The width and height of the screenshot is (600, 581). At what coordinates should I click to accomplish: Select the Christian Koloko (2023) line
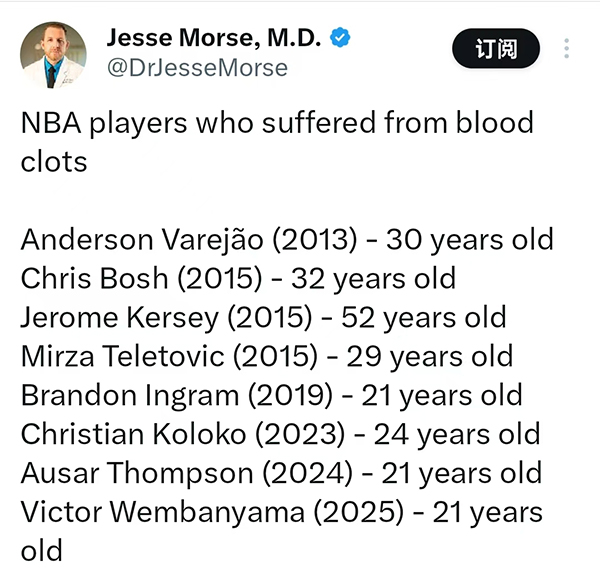point(280,435)
